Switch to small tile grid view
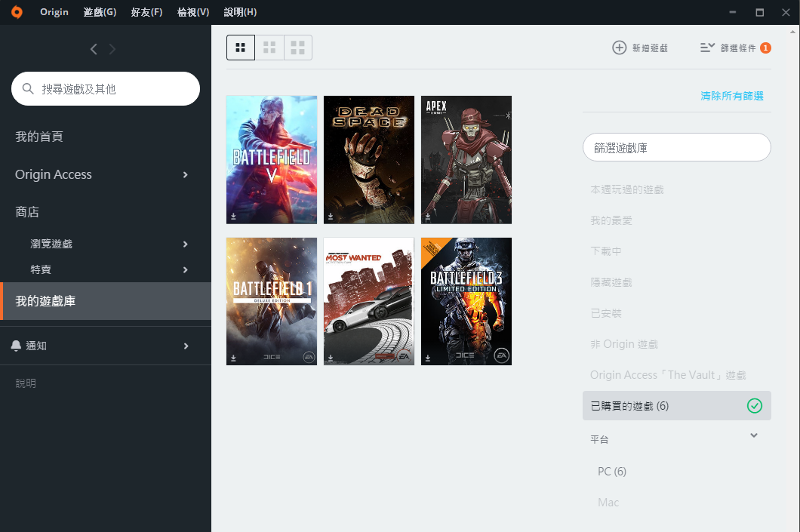Image resolution: width=800 pixels, height=532 pixels. pyautogui.click(x=241, y=48)
